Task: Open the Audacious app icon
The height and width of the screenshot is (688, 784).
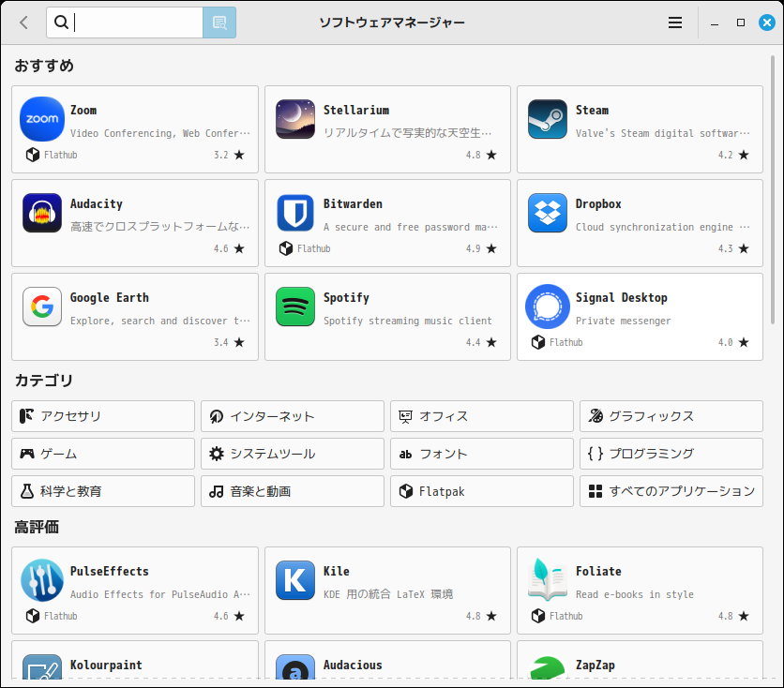Action: 295,667
